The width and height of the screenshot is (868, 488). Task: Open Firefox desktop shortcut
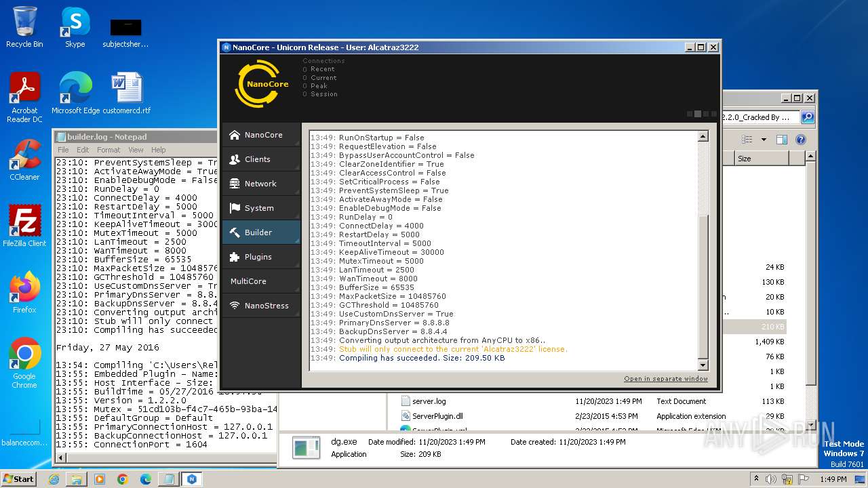coord(24,293)
